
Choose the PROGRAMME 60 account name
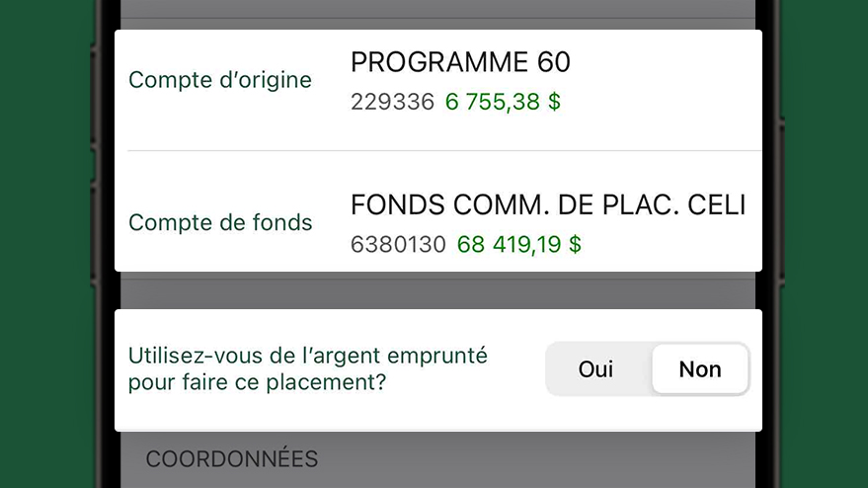[x=460, y=62]
